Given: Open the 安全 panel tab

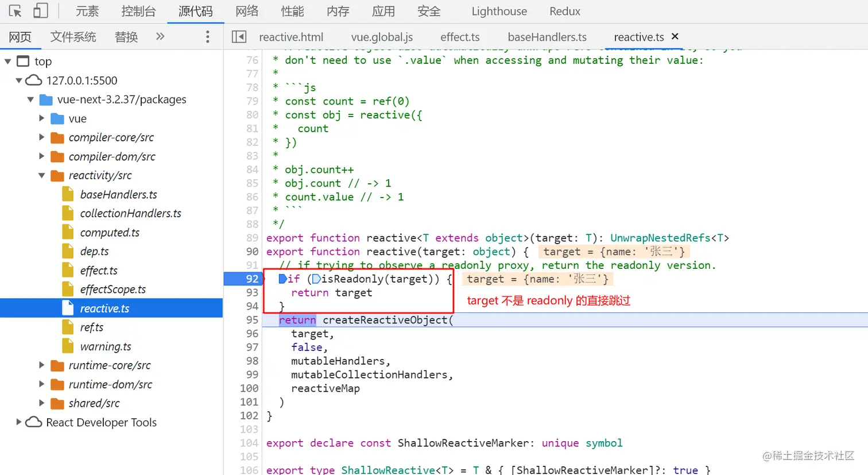Looking at the screenshot, I should (429, 11).
